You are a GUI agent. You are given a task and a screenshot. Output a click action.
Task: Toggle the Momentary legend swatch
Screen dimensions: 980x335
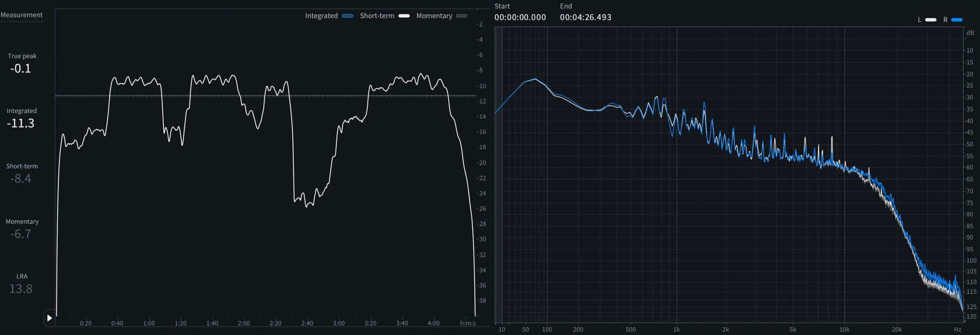462,16
